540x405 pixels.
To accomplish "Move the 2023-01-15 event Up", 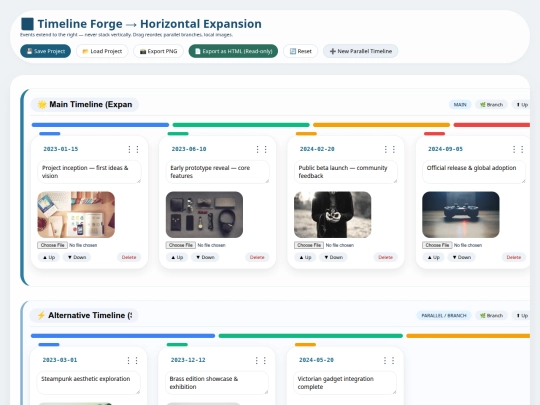I will coord(49,257).
